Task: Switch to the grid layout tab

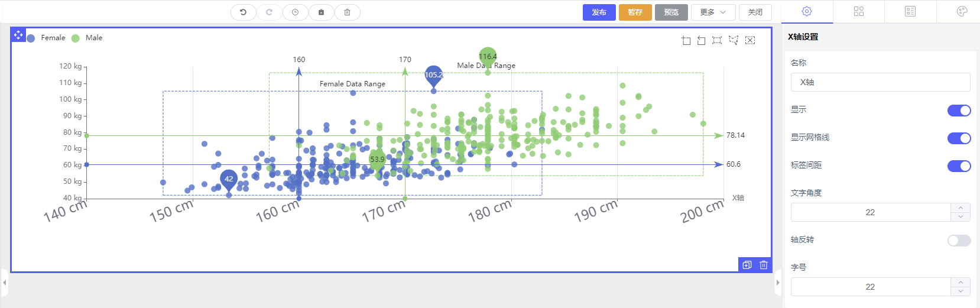Action: coord(859,11)
